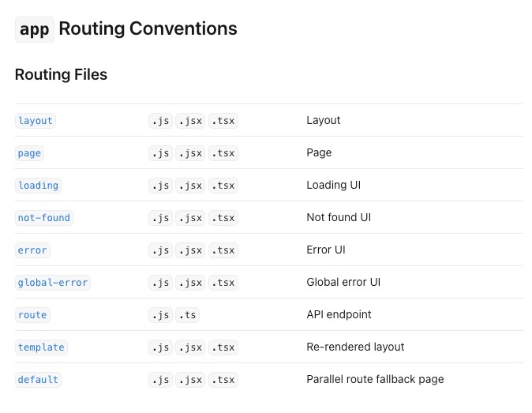This screenshot has width=532, height=413.
Task: Click the app code badge in heading
Action: [34, 29]
